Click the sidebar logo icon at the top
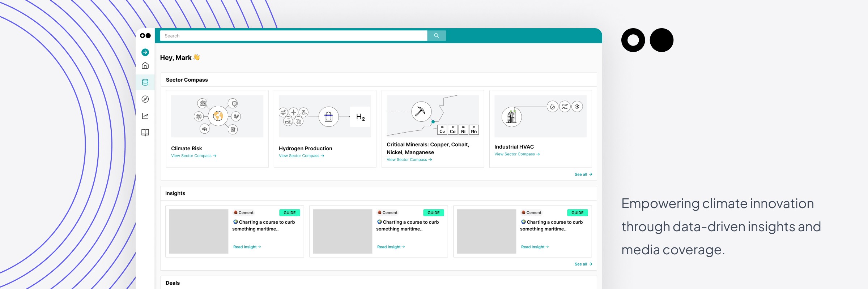868x289 pixels. coord(145,36)
